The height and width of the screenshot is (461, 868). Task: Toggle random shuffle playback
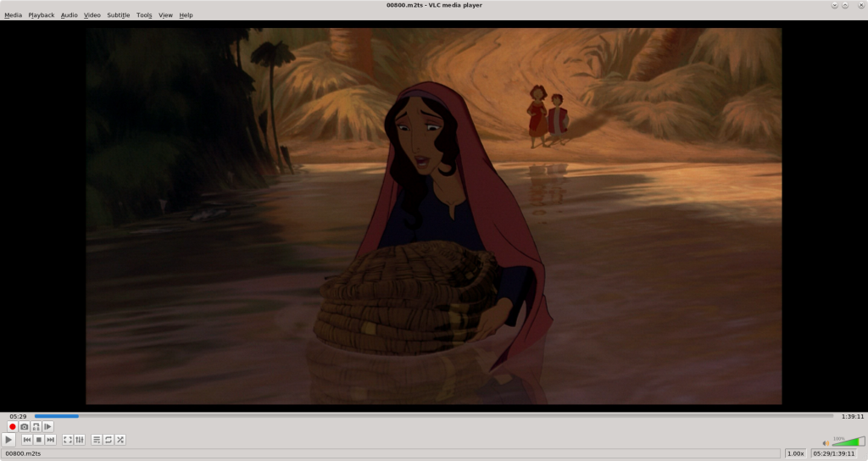click(x=120, y=440)
